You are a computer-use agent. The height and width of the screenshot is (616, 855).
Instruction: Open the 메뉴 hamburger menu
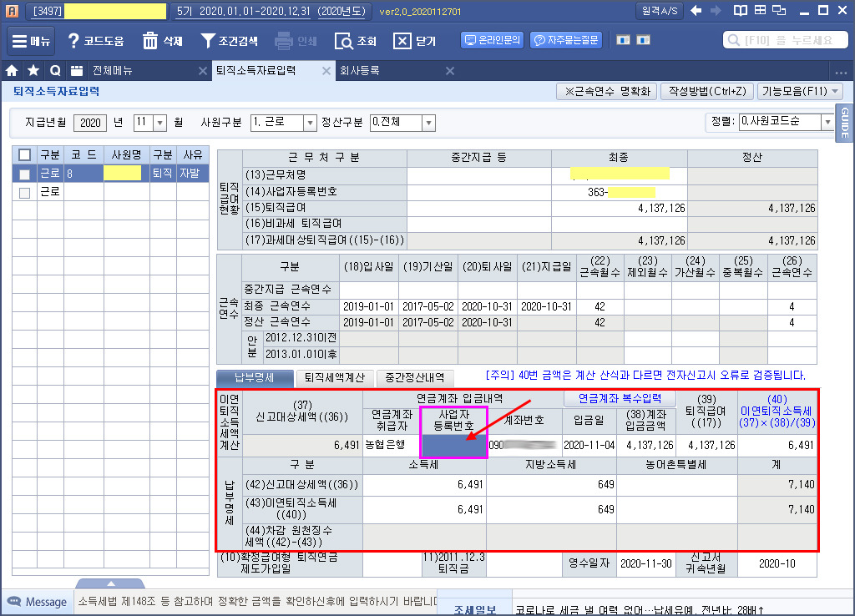coord(31,41)
